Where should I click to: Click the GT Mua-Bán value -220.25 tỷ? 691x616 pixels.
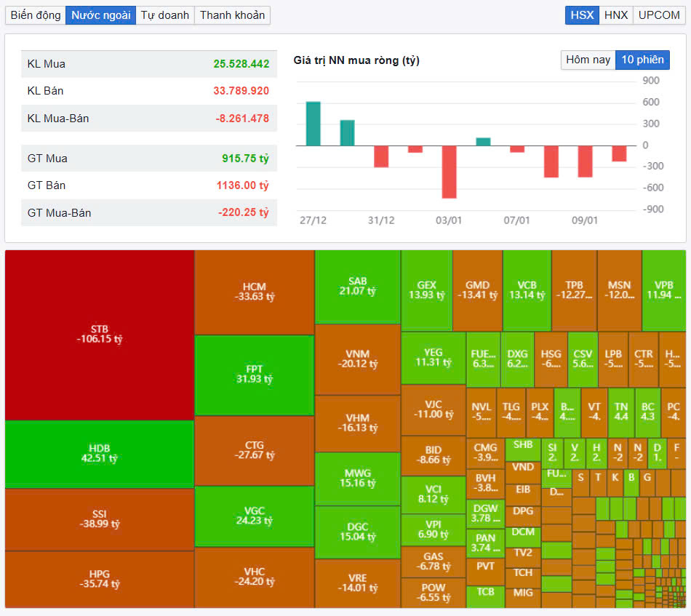tap(243, 213)
